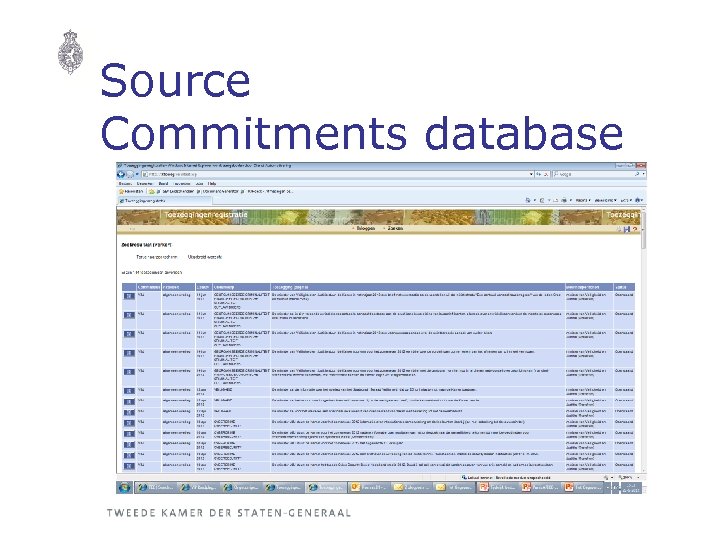720x540 pixels.
Task: Click the Favorieten star button
Action: tap(131, 191)
